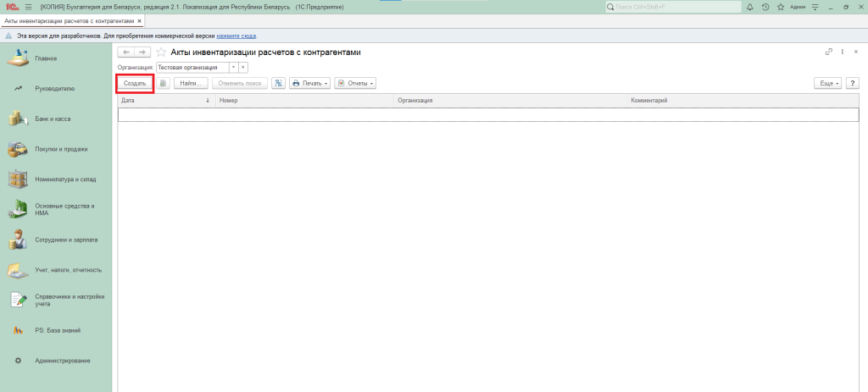Expand the Организация dropdown arrow
The height and width of the screenshot is (392, 868).
click(x=233, y=67)
